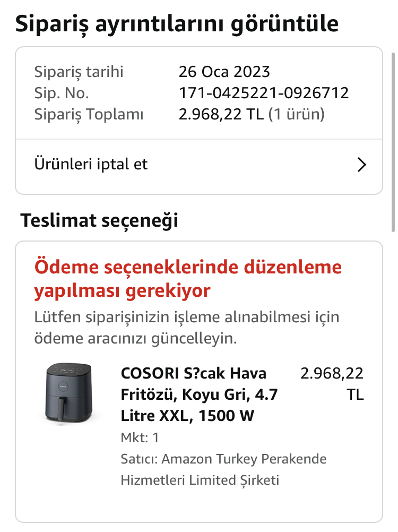Click the Sip. No. label
398x532 pixels.
point(62,93)
